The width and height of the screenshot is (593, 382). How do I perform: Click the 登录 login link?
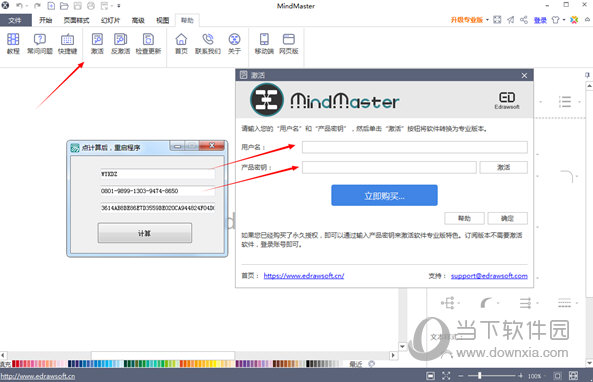pyautogui.click(x=540, y=20)
